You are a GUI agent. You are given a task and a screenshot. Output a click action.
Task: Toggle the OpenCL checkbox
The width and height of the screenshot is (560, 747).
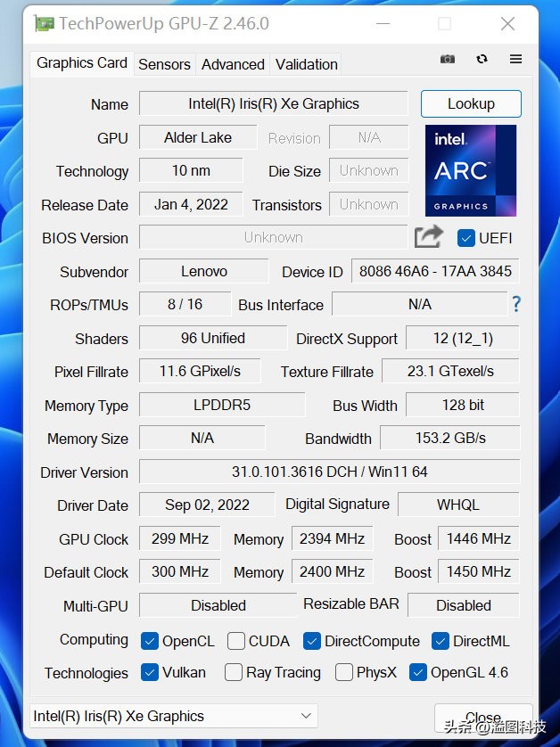coord(149,641)
